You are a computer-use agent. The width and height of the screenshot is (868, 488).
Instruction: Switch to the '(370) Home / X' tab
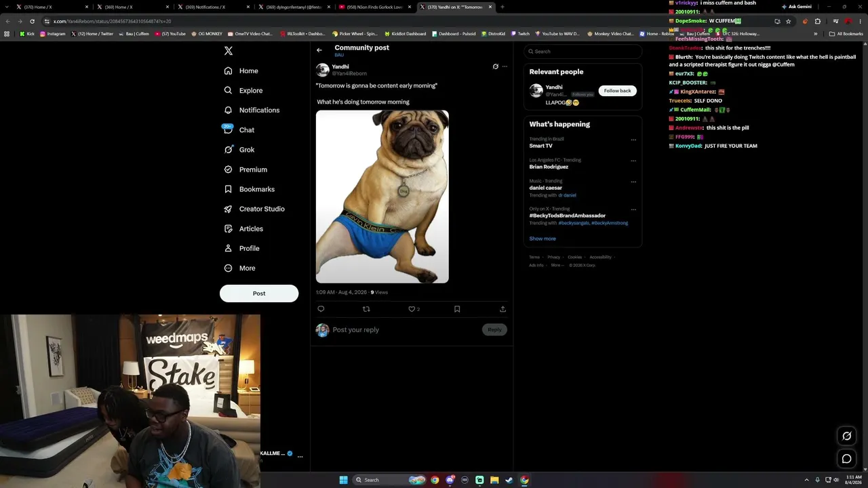click(x=52, y=7)
